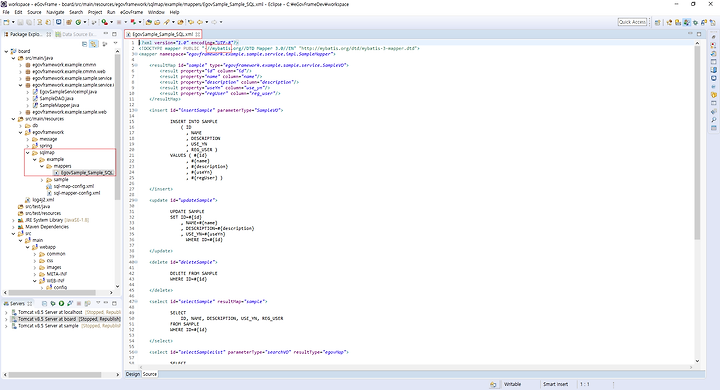This screenshot has width=720, height=390.
Task: Click the New wizard toolbar icon
Action: click(x=6, y=22)
